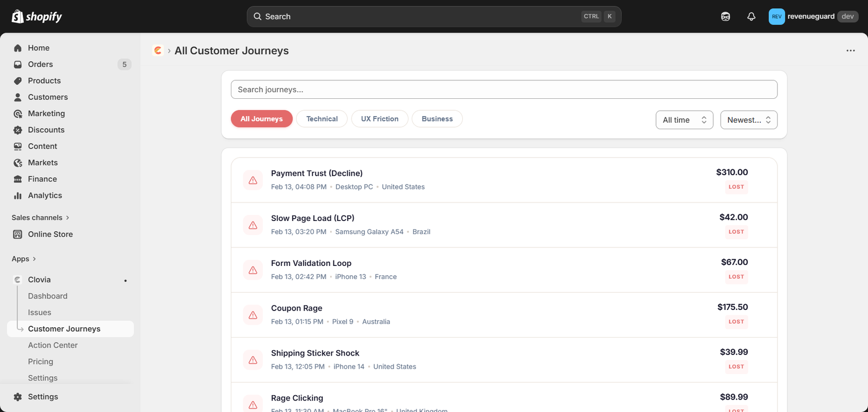Open the revenueguard account menu
The width and height of the screenshot is (868, 412).
[813, 16]
